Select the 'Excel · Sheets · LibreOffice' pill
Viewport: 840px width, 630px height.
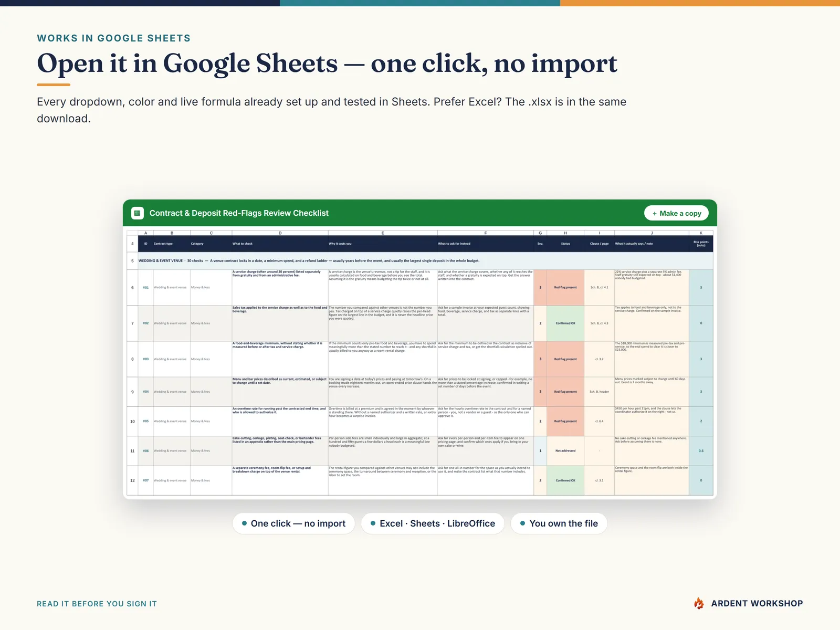point(433,523)
